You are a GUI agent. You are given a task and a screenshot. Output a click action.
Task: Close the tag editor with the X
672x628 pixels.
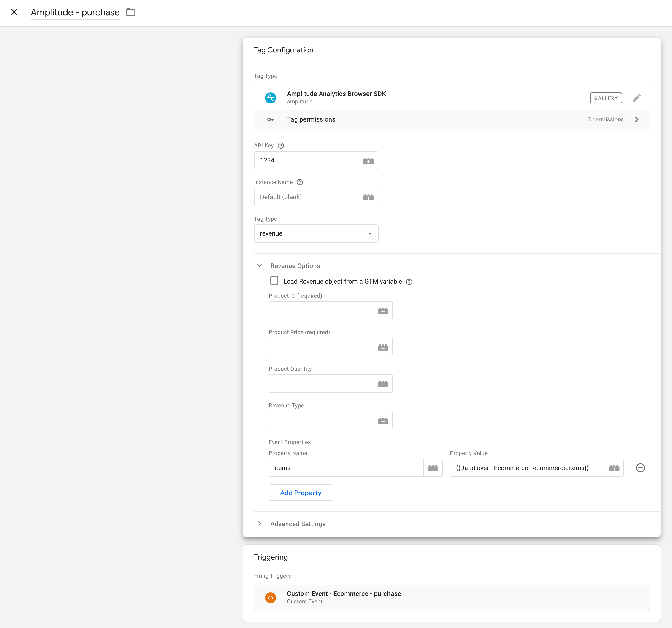tap(14, 12)
